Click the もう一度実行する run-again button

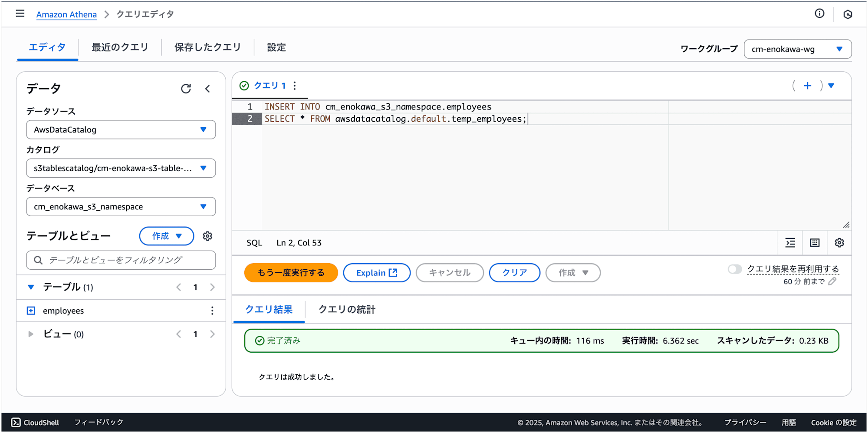click(291, 273)
